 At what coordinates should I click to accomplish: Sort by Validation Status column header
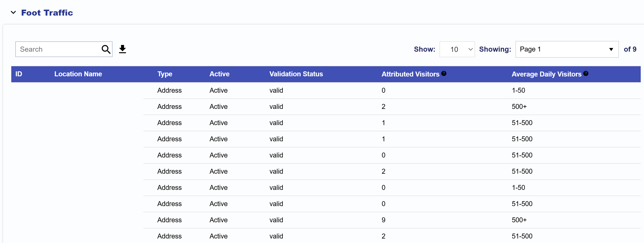pyautogui.click(x=296, y=74)
